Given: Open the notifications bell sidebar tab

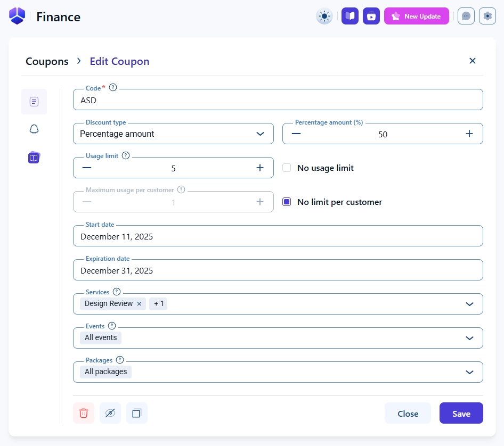Looking at the screenshot, I should coord(34,129).
